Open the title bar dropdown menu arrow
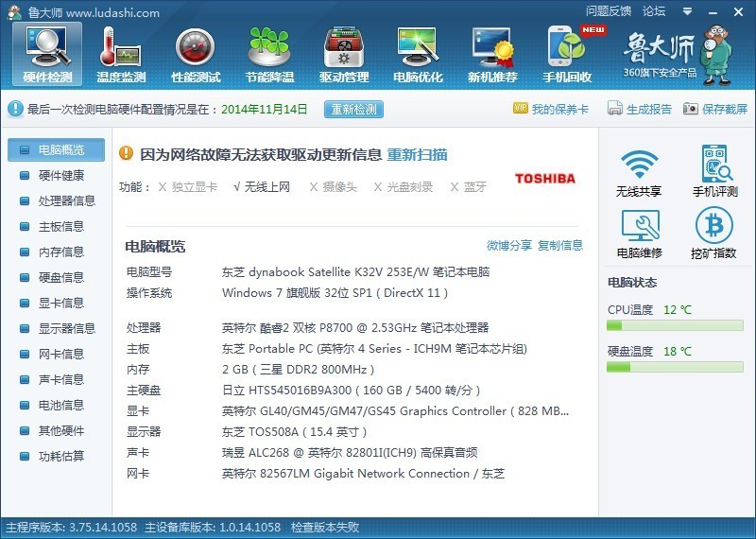 688,11
